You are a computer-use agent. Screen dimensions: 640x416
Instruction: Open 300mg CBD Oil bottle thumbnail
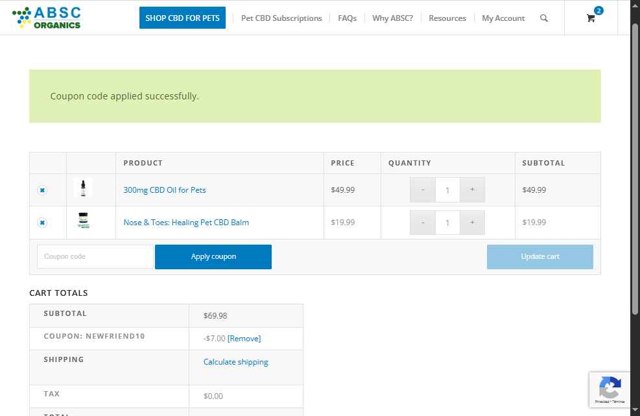click(x=83, y=189)
